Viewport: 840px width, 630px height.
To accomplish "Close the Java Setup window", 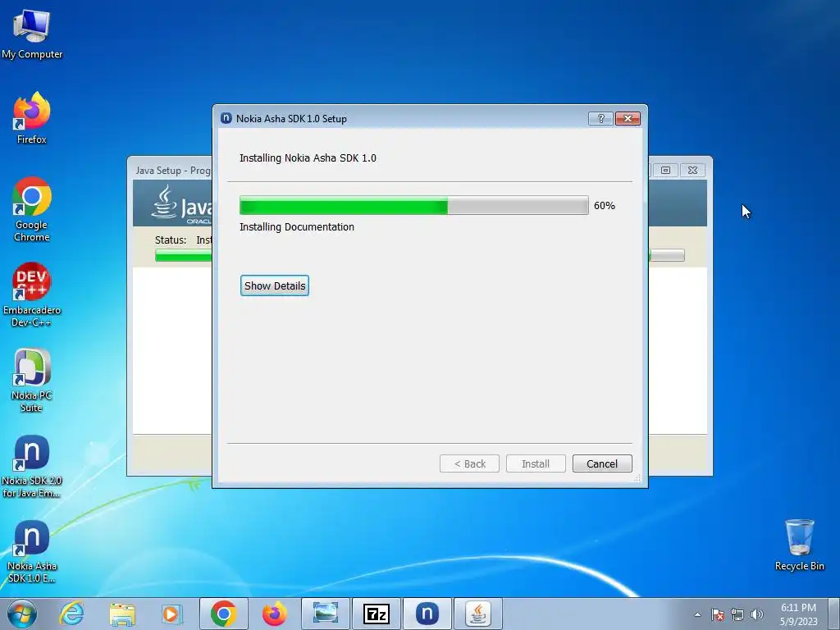I will (x=692, y=170).
